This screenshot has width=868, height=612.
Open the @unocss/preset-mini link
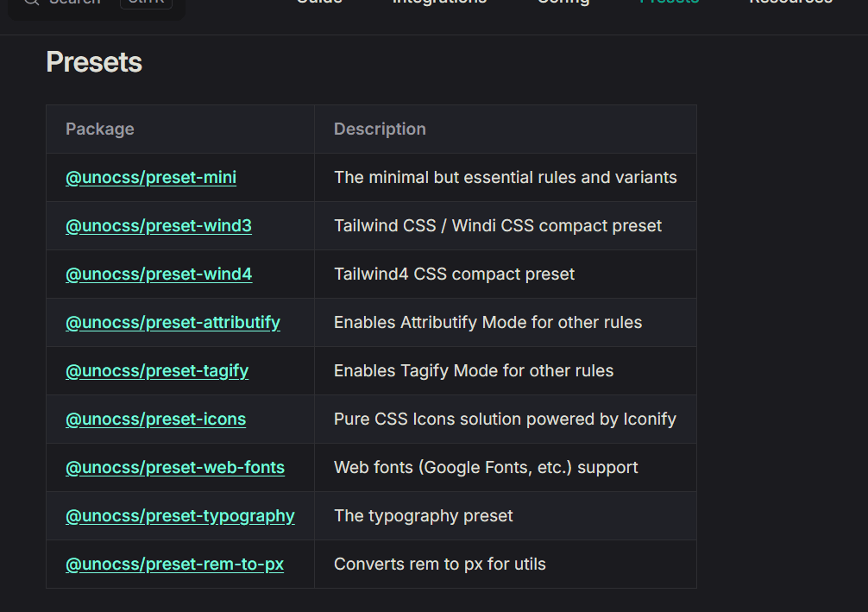(x=151, y=177)
